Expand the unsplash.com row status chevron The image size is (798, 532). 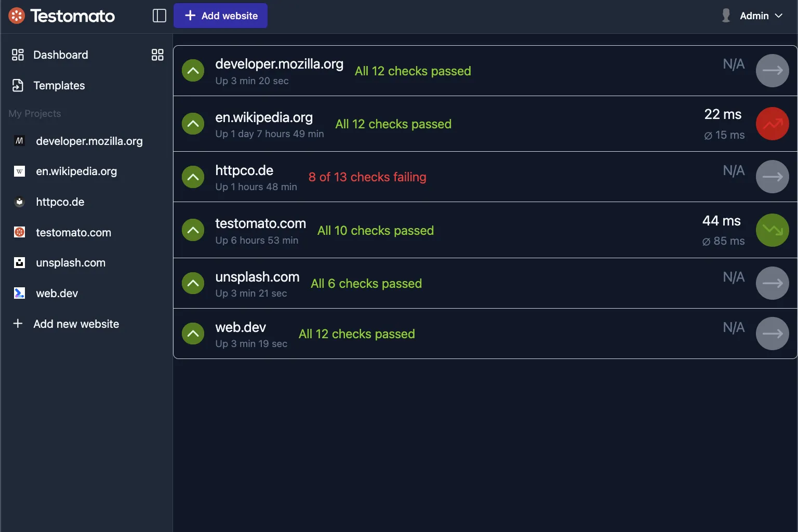[193, 283]
